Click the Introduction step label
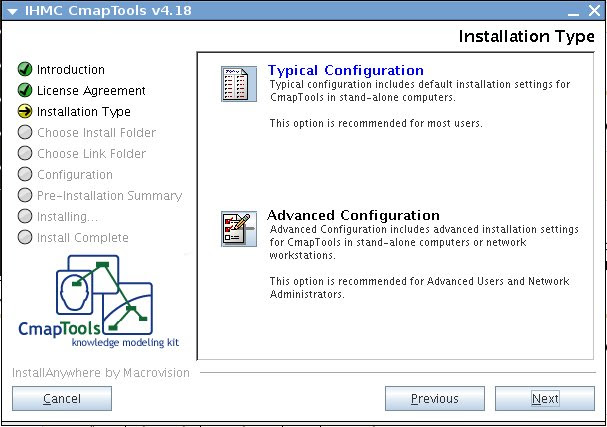Screen dimensions: 607x427 [x=71, y=70]
